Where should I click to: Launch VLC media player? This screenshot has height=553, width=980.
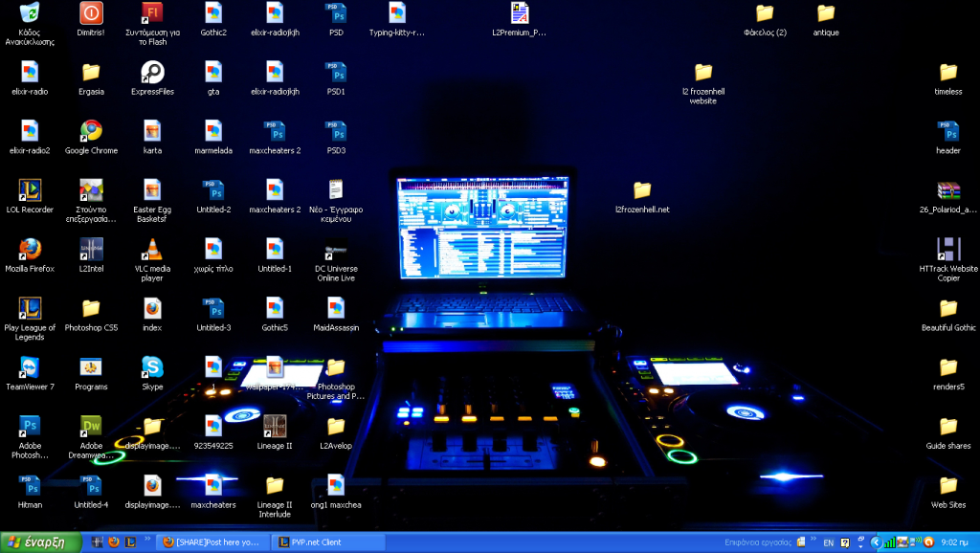[152, 249]
